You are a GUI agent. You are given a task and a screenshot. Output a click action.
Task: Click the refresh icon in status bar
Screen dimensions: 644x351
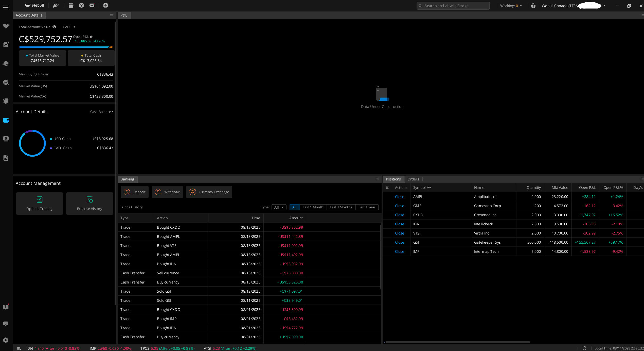click(584, 348)
